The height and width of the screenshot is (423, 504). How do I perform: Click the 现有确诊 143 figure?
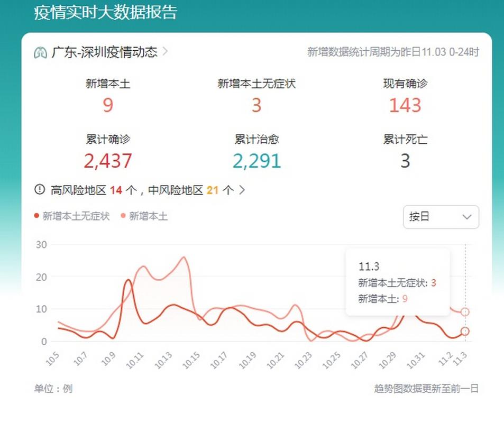pos(405,105)
